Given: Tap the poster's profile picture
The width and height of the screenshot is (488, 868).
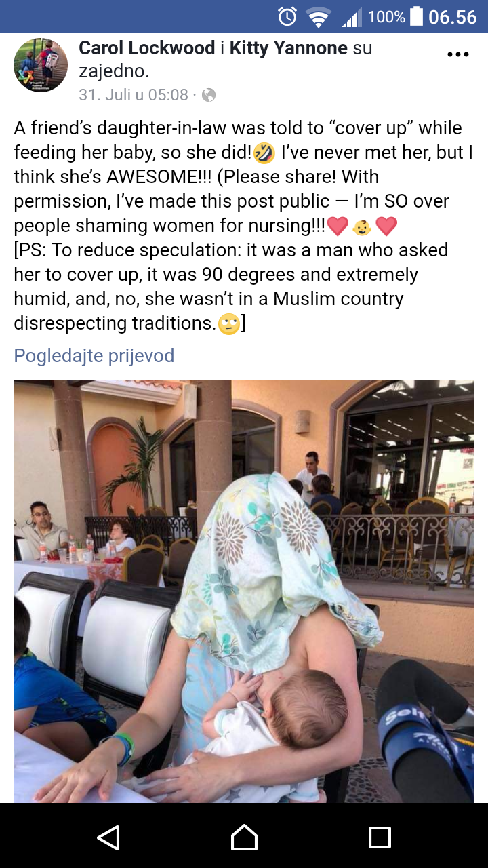Looking at the screenshot, I should coord(41,65).
